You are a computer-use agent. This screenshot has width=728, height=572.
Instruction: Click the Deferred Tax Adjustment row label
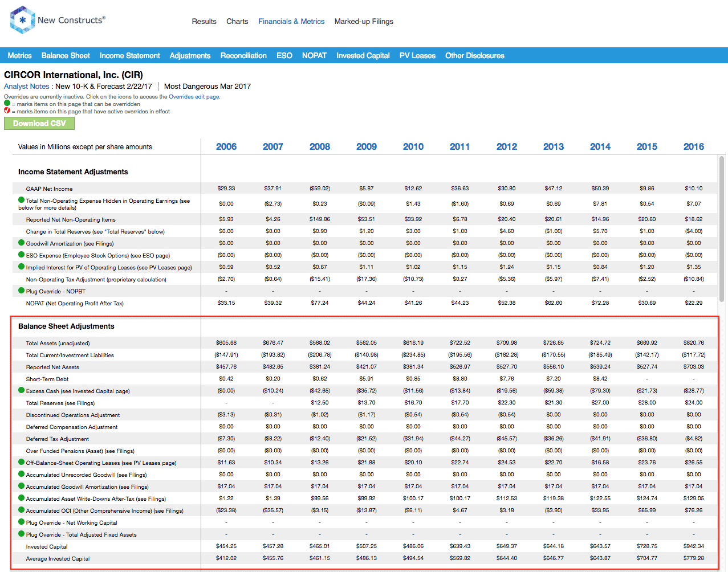[58, 439]
